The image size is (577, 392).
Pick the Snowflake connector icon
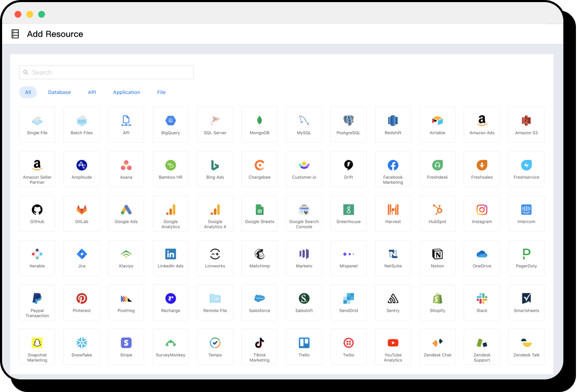pyautogui.click(x=81, y=343)
